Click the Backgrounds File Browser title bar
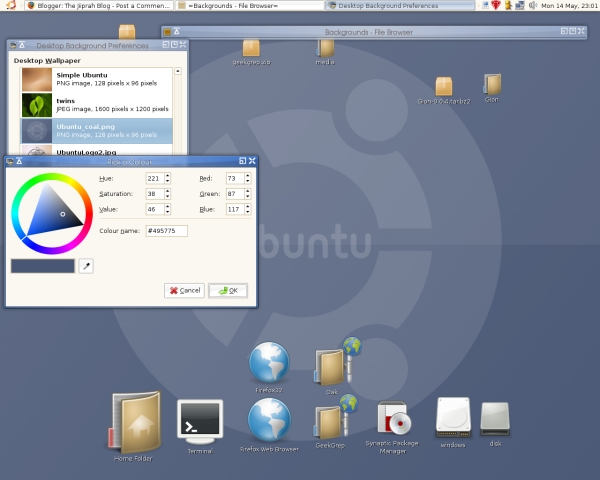The image size is (600, 480). point(368,32)
